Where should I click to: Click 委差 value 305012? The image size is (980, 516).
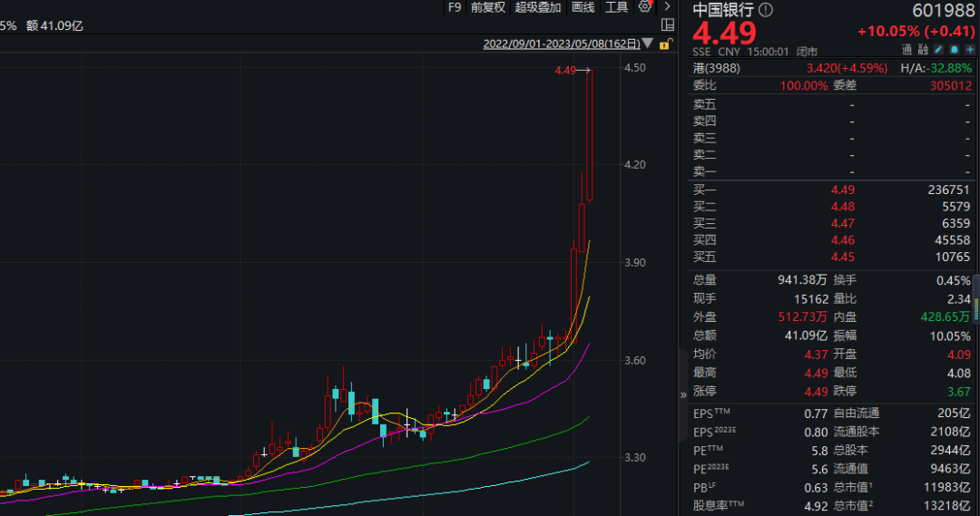click(x=951, y=85)
